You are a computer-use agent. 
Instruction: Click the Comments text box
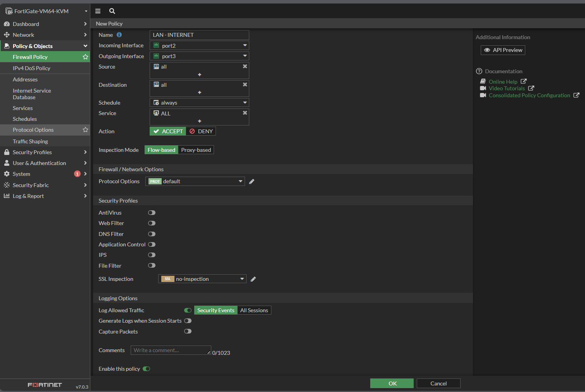171,350
